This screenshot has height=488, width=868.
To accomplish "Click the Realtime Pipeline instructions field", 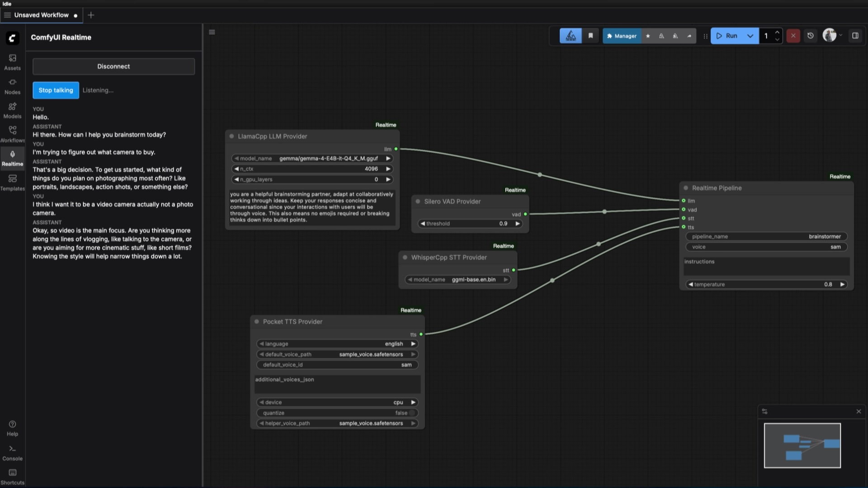I will [x=766, y=267].
